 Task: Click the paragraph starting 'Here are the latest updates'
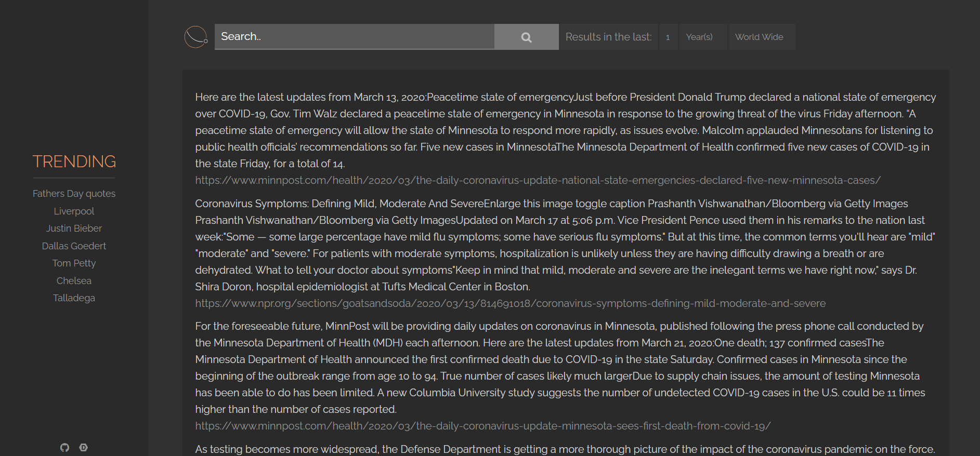click(566, 130)
